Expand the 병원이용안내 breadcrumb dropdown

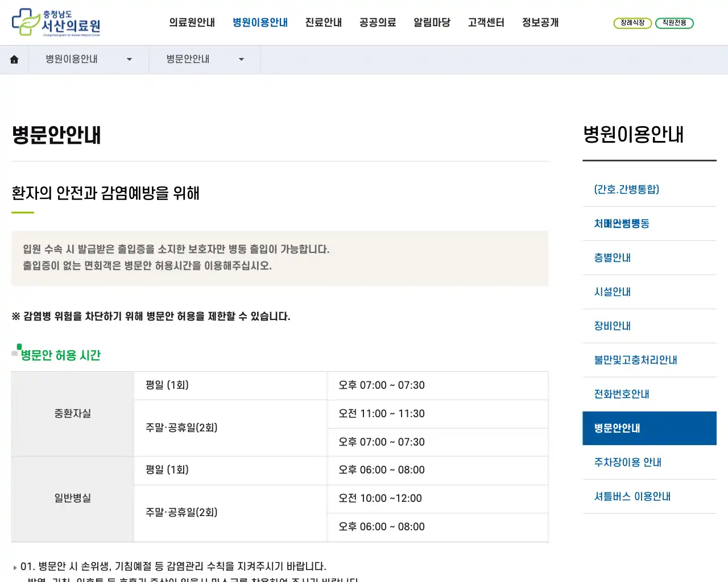89,59
